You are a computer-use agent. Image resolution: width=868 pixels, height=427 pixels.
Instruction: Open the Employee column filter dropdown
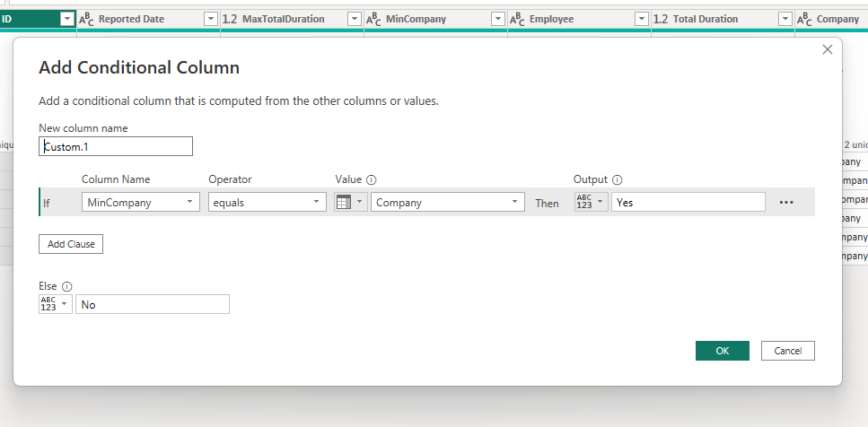642,19
